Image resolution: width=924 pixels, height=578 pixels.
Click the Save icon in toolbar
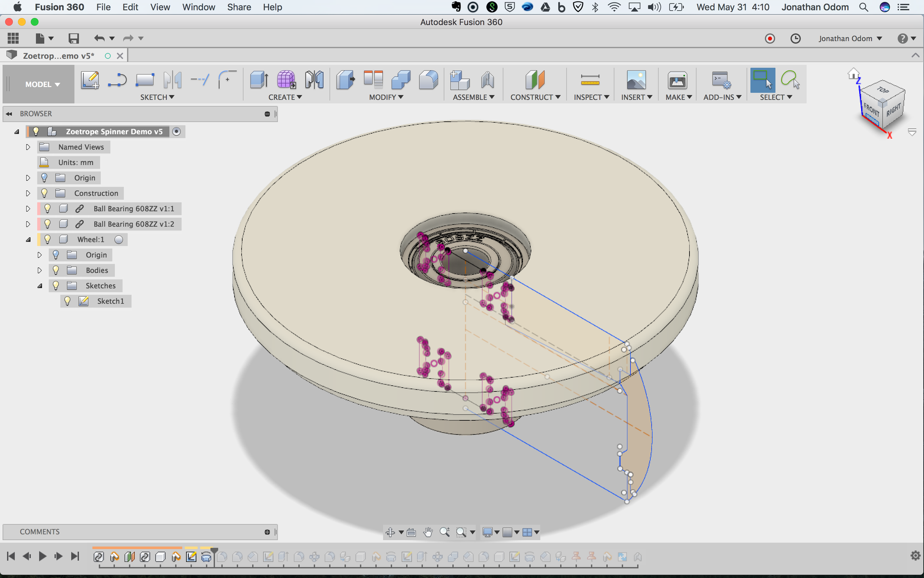tap(74, 38)
